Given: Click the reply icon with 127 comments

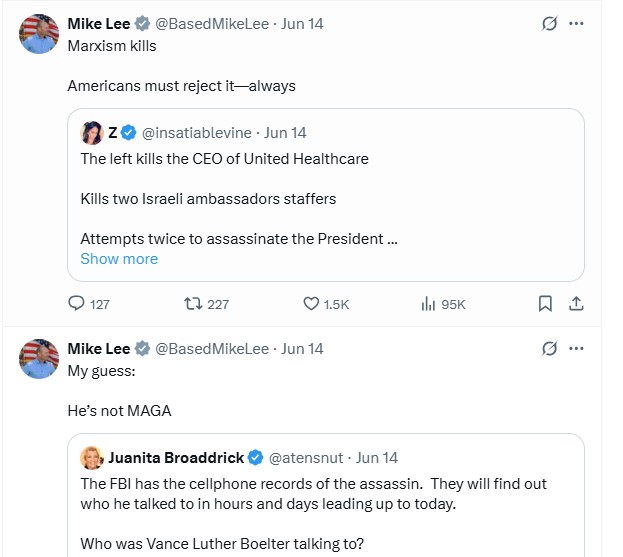Looking at the screenshot, I should 76,304.
